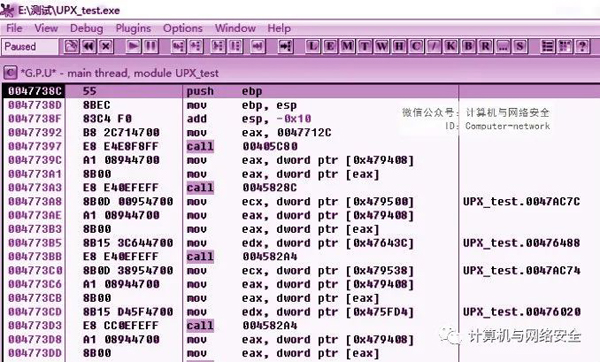Select row at address 004773B3
Screen dimensions: 600x362
300,229
